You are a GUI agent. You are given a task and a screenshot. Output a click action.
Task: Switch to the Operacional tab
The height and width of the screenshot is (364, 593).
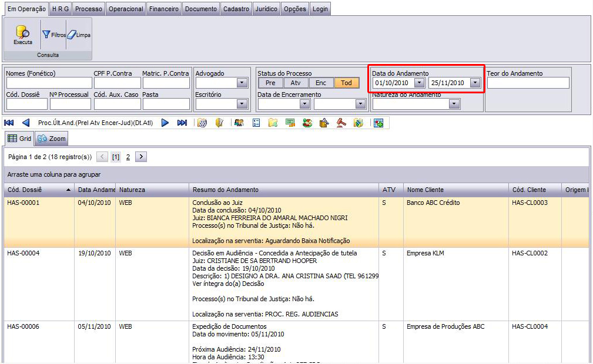126,9
